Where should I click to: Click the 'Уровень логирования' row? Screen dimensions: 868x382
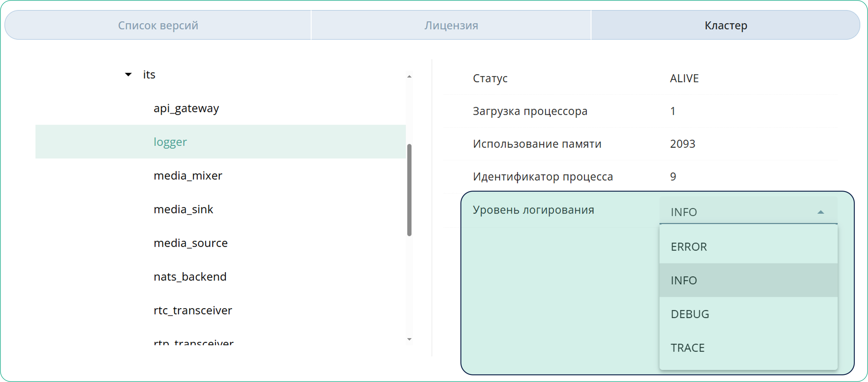[x=534, y=209]
